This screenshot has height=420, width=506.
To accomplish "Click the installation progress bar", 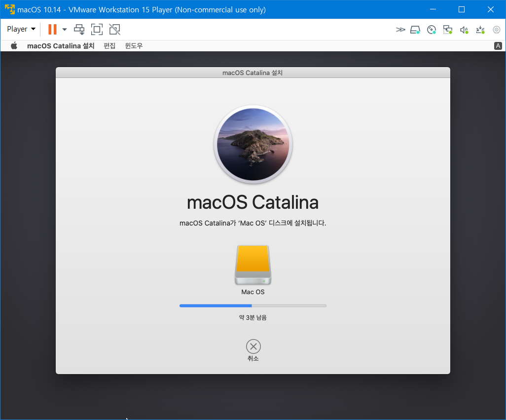I will 253,305.
